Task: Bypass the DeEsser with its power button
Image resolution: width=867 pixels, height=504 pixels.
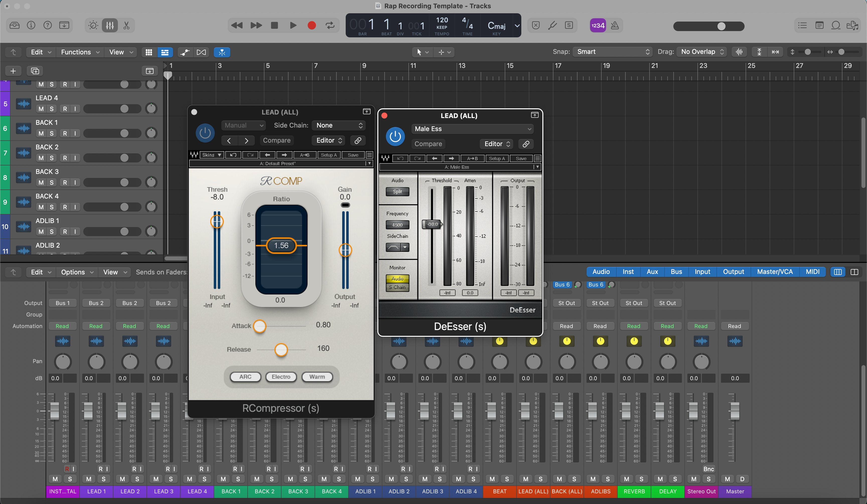Action: (395, 136)
